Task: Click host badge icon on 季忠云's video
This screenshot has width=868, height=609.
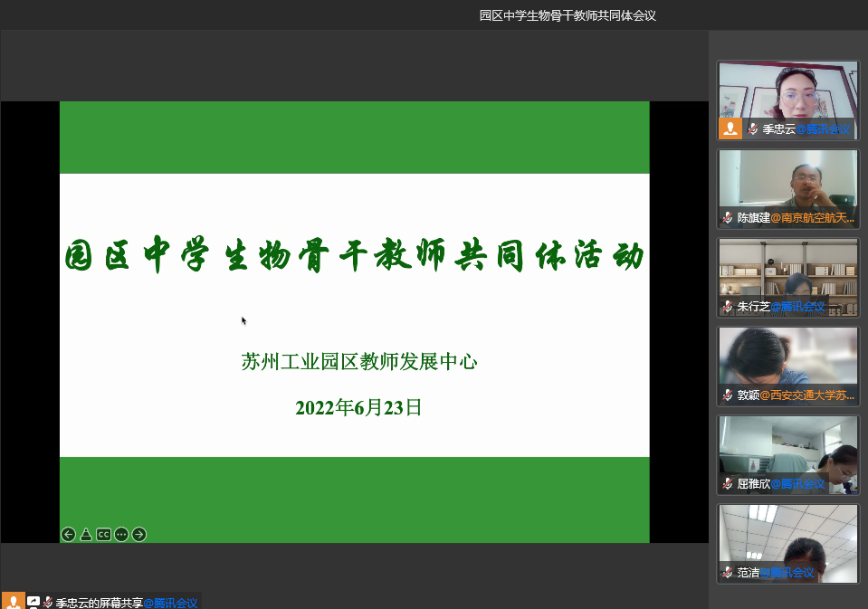Action: point(730,128)
